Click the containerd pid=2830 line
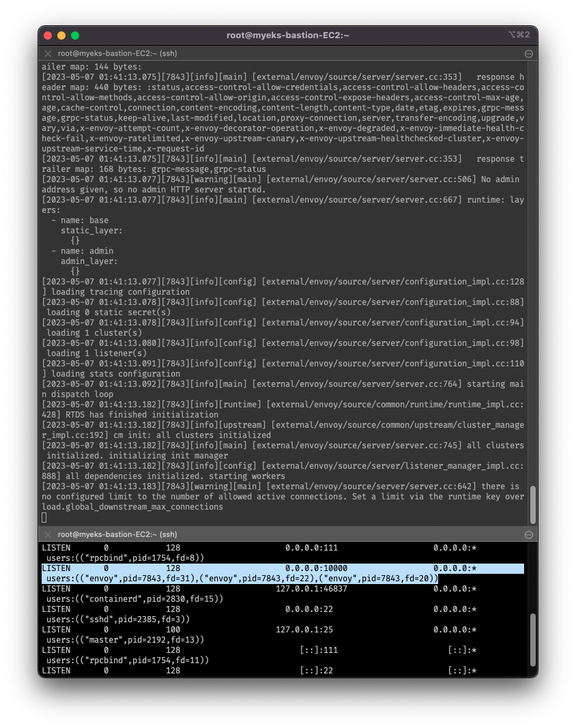Screen dimensions: 576x728 pos(134,599)
